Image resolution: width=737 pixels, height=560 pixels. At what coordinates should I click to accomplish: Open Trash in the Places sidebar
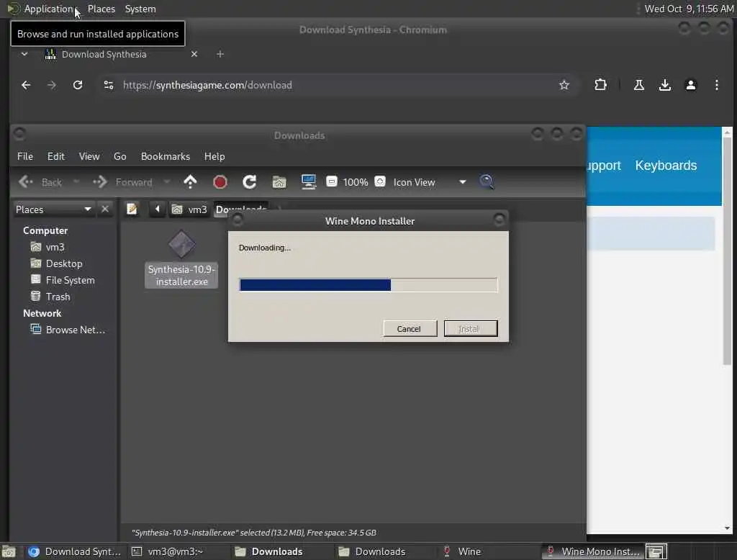click(x=58, y=297)
